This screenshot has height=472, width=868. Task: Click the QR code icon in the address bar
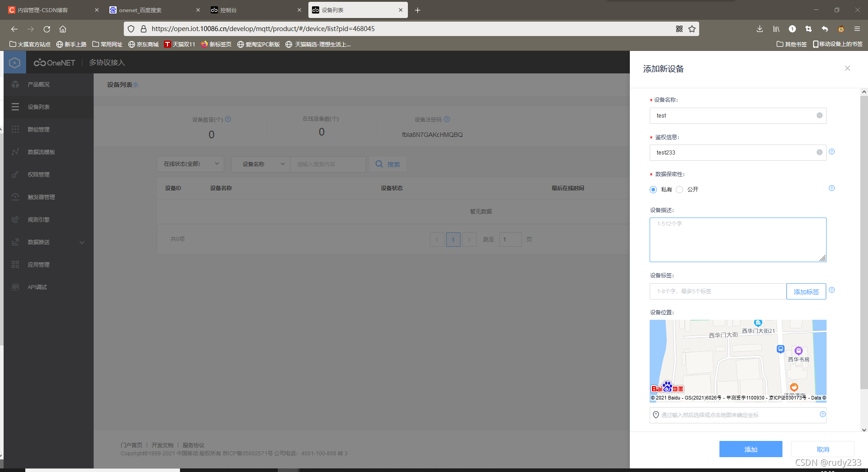(679, 29)
